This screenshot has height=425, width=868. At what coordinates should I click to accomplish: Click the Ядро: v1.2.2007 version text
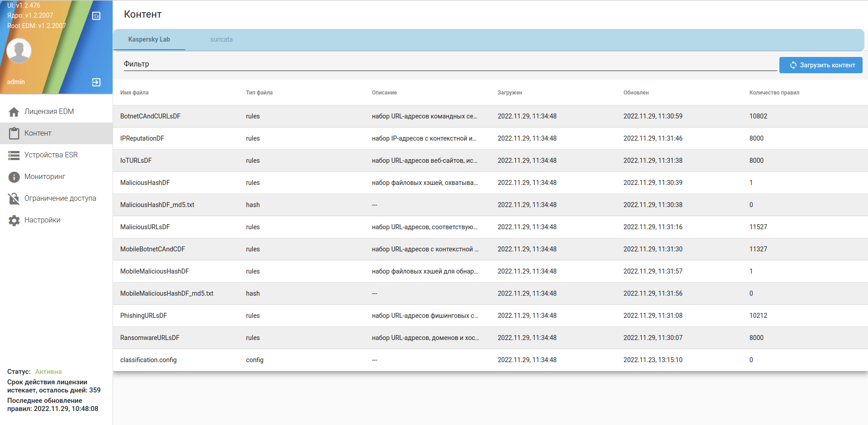tap(30, 15)
